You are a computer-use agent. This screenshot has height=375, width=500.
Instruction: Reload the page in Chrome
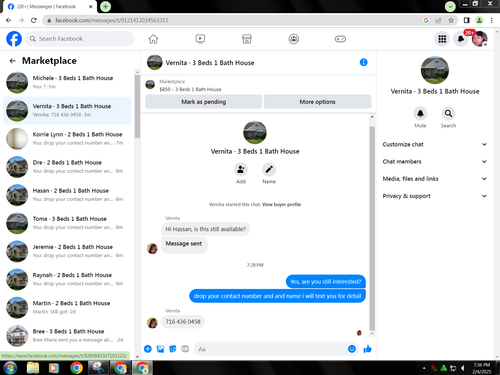coord(34,20)
